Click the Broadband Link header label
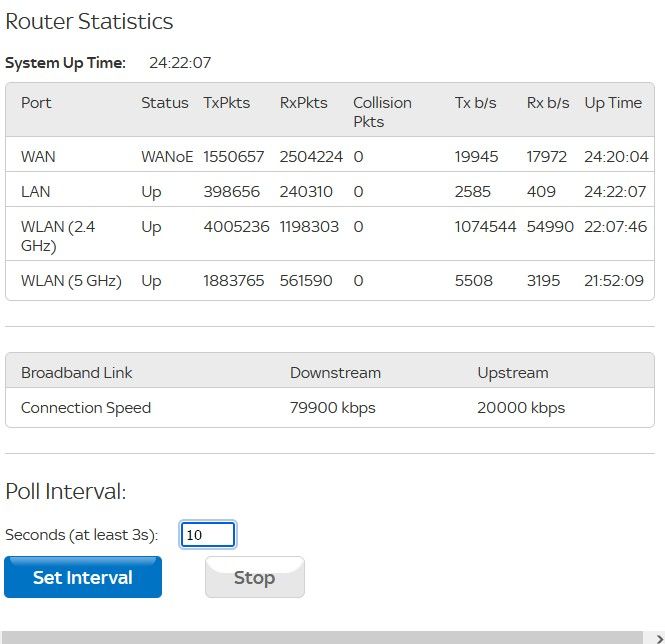The image size is (665, 644). coord(77,373)
